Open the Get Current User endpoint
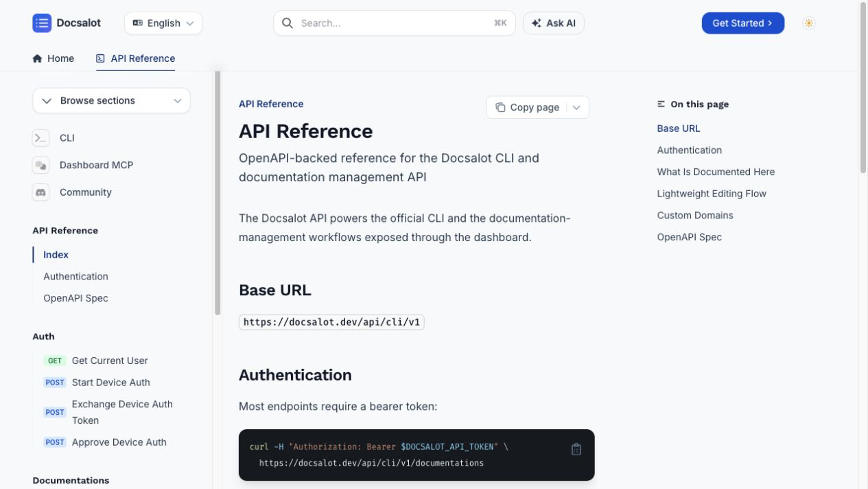 point(110,361)
